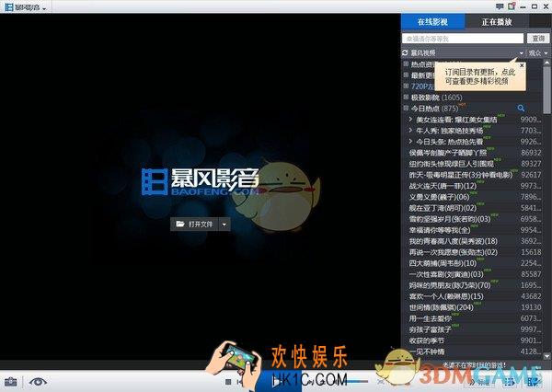Open '今日头条: 热点抢先看' item

[x=450, y=142]
